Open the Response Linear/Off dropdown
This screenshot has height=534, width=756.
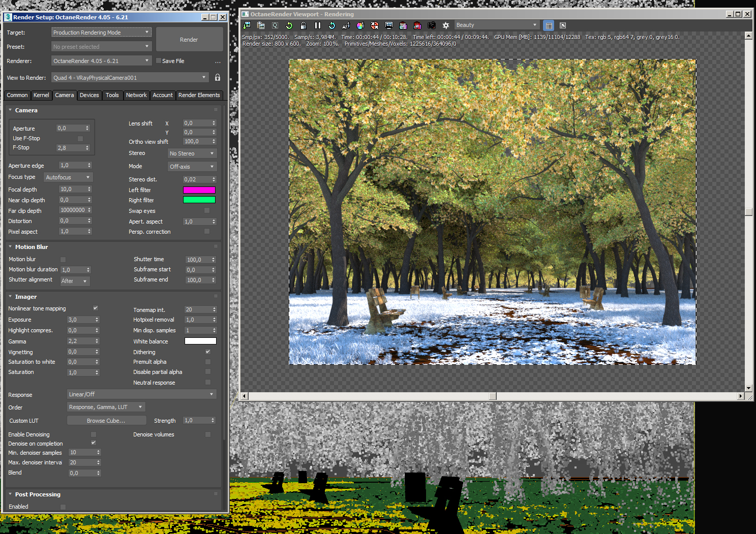(x=142, y=394)
